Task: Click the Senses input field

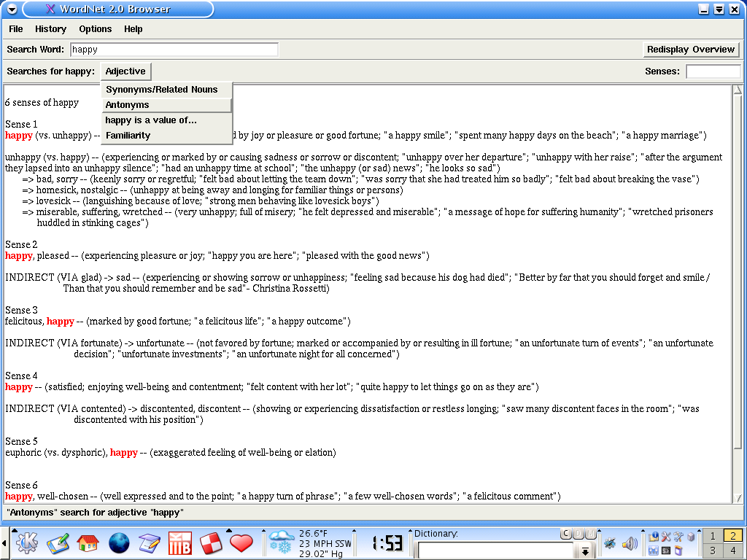Action: 713,71
